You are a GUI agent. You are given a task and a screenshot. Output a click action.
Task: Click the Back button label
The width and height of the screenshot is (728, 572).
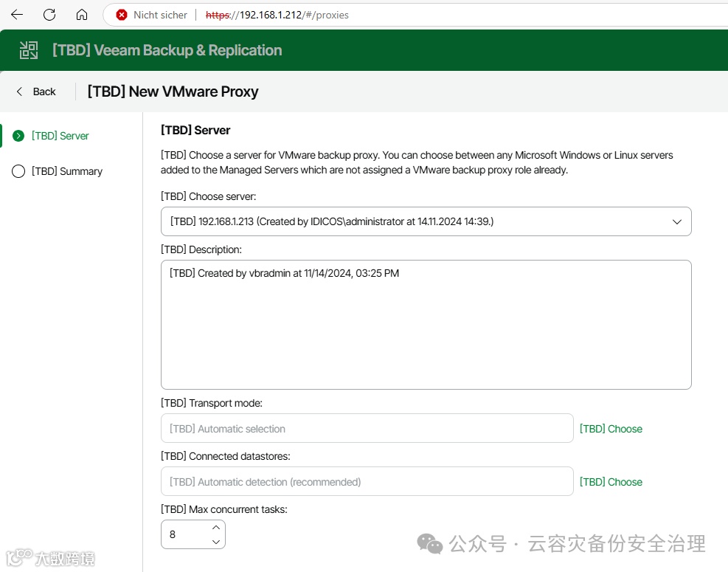click(x=44, y=92)
